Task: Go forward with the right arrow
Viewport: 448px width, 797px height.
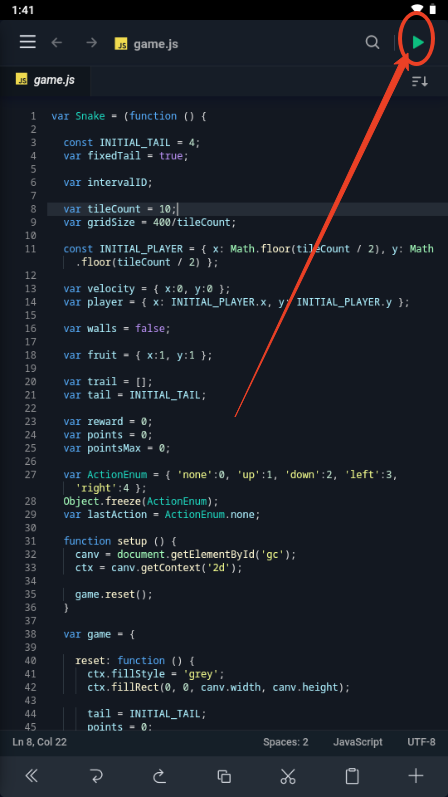Action: [x=92, y=43]
